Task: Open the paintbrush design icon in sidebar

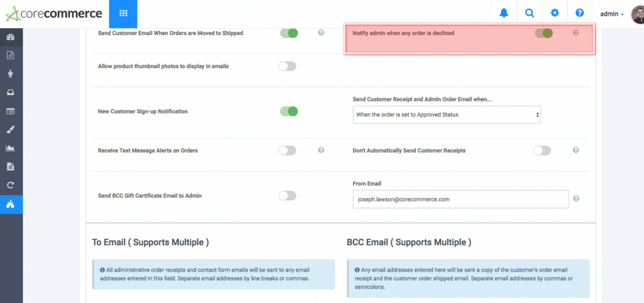Action: coord(11,130)
